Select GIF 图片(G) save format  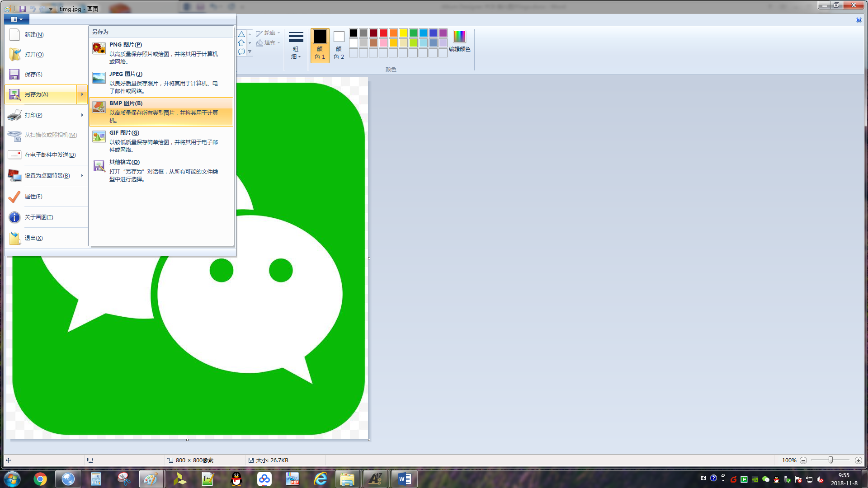161,141
